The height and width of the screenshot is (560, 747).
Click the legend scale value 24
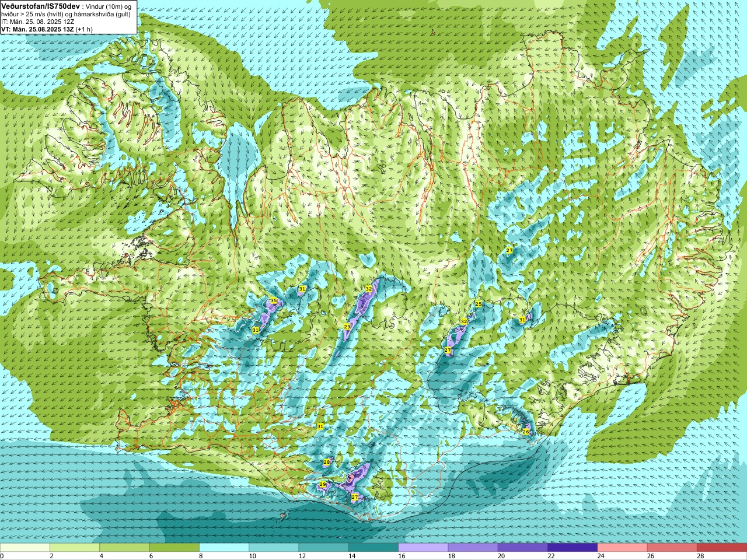click(x=601, y=556)
